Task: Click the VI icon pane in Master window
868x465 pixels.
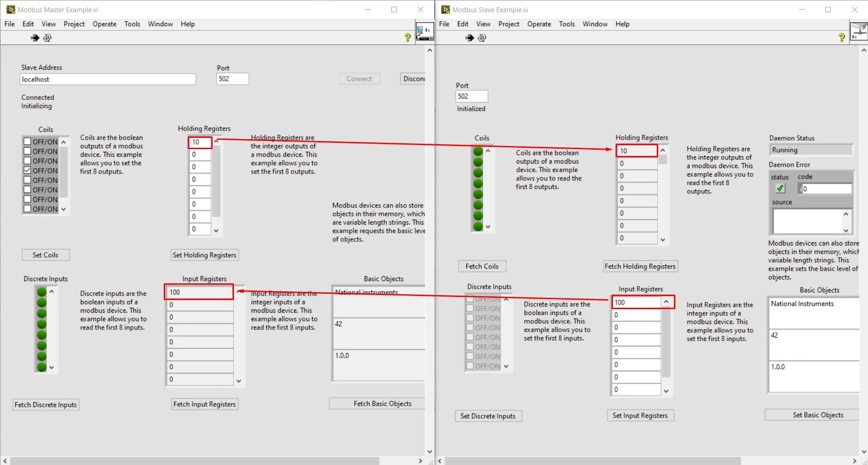Action: [425, 32]
